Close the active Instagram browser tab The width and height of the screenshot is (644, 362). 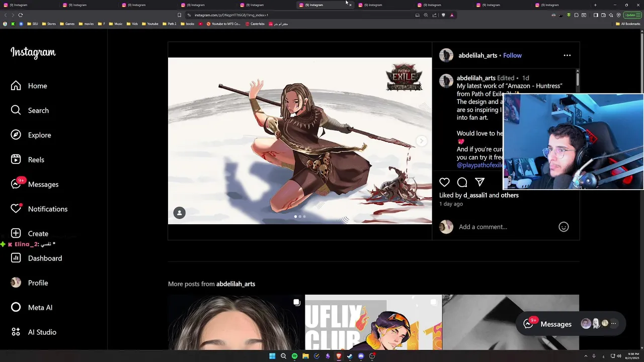tap(350, 5)
